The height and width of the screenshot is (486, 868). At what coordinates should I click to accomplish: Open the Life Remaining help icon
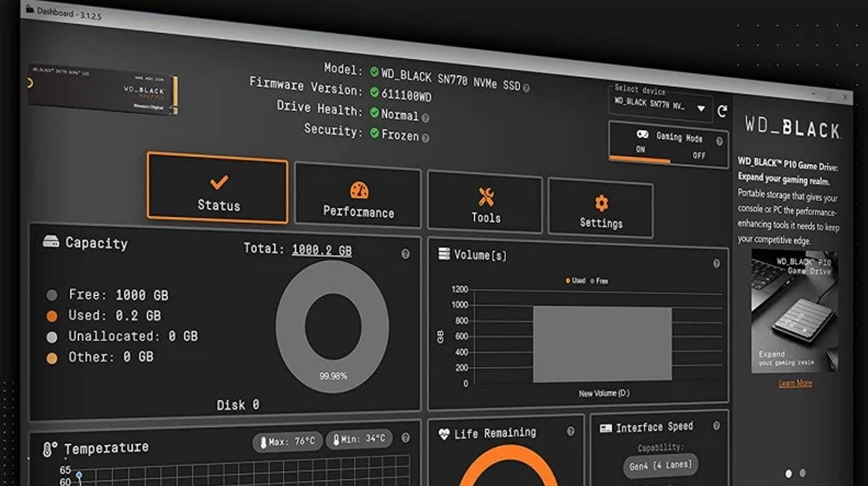click(x=571, y=431)
